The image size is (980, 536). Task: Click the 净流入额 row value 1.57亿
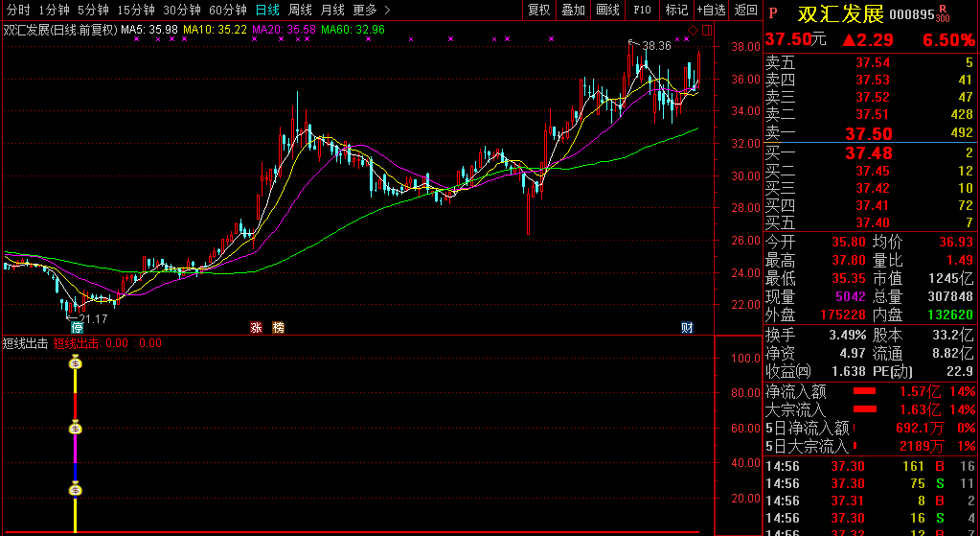click(x=920, y=392)
